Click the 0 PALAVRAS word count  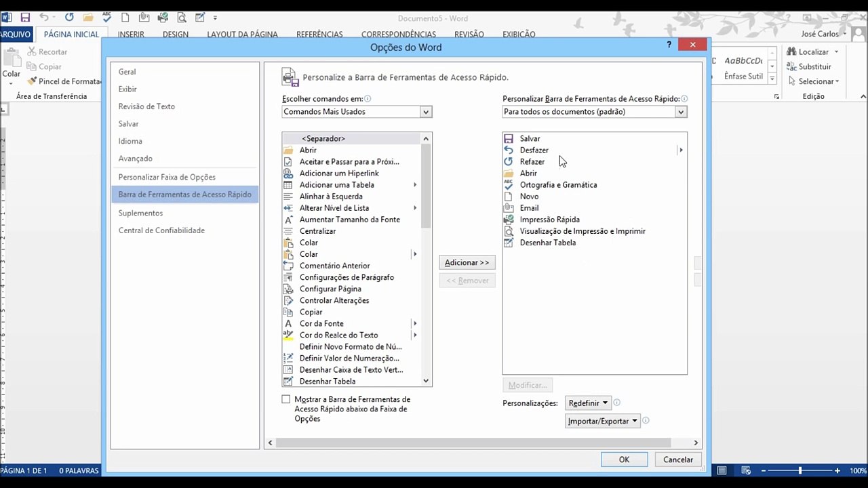[79, 470]
